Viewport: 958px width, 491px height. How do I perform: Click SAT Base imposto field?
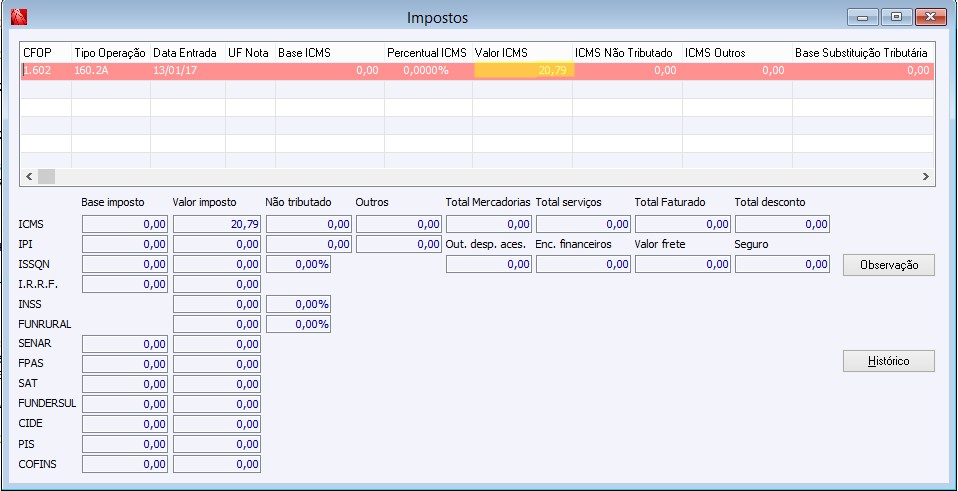click(x=125, y=384)
